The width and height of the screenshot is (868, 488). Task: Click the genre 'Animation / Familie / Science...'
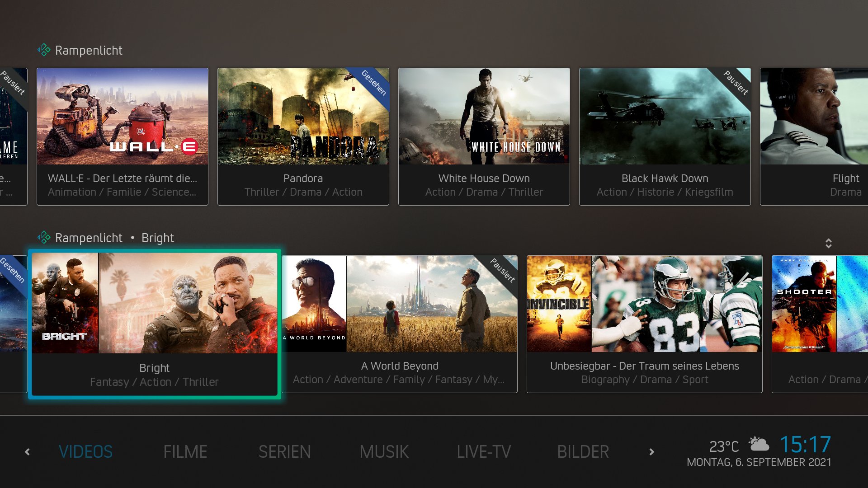coord(122,192)
